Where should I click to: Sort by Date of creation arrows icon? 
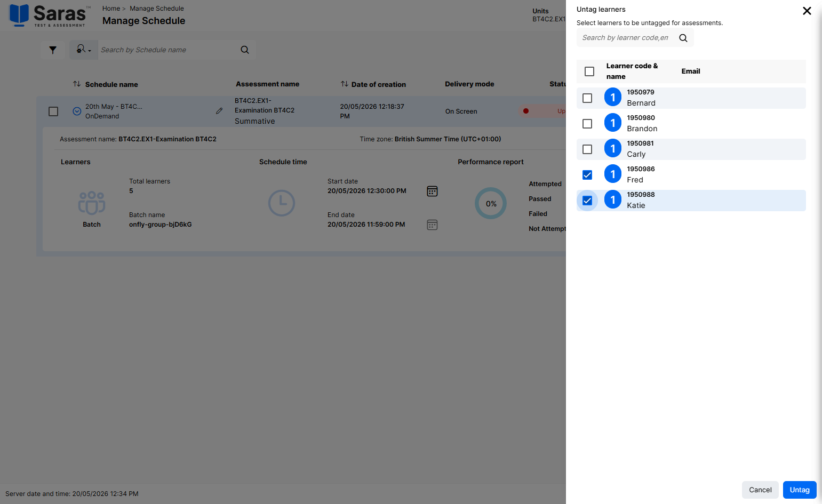coord(345,84)
